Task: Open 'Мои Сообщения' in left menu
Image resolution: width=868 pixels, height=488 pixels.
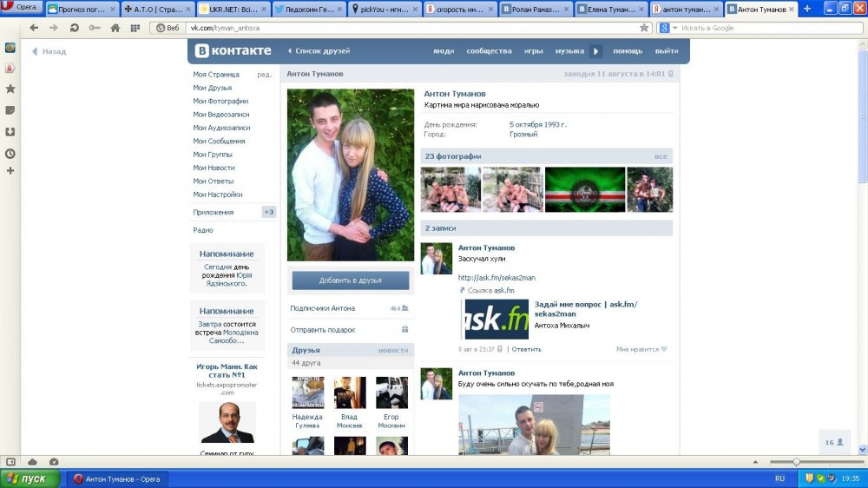Action: [x=219, y=141]
